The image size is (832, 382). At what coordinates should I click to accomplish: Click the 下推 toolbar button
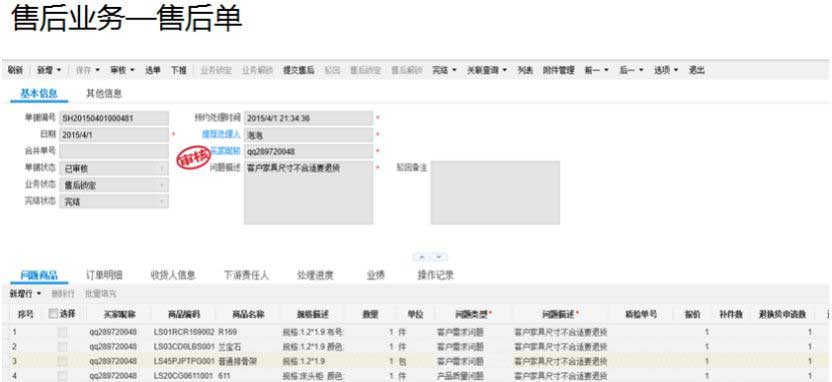[178, 70]
